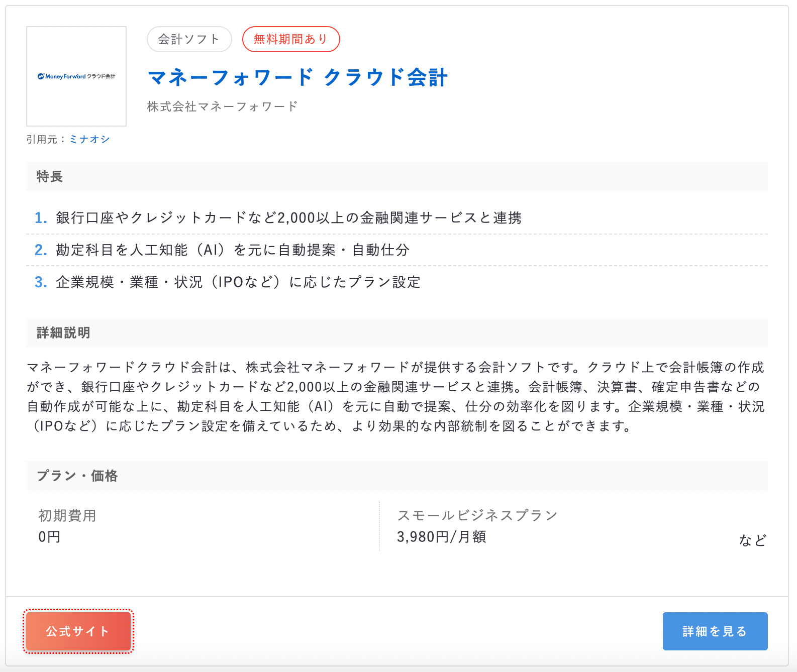The image size is (797, 672).
Task: Click the 初期費用 label
Action: (x=67, y=515)
